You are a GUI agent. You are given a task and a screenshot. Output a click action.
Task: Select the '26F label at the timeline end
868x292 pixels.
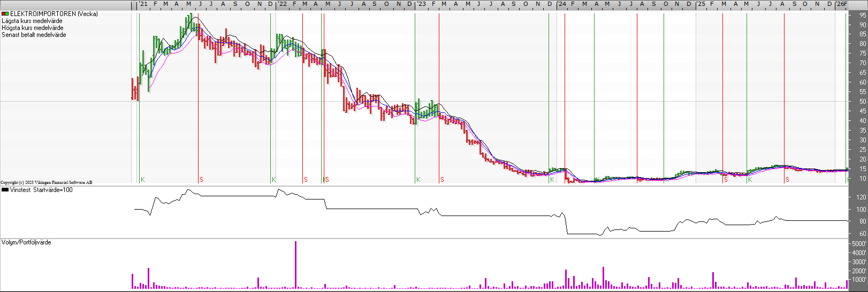pyautogui.click(x=841, y=4)
